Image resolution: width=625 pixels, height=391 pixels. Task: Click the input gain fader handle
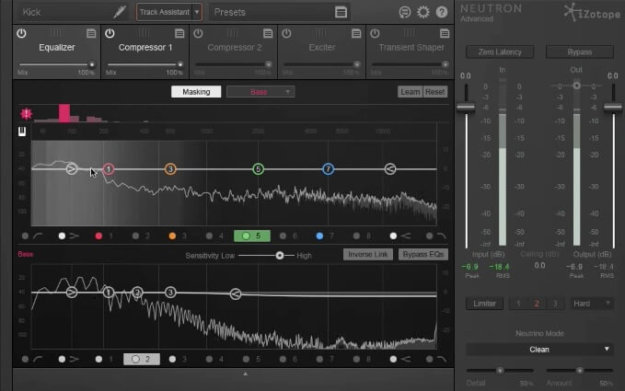point(466,107)
